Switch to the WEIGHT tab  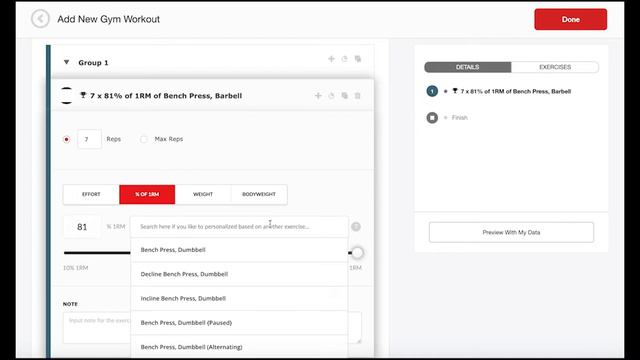[203, 194]
